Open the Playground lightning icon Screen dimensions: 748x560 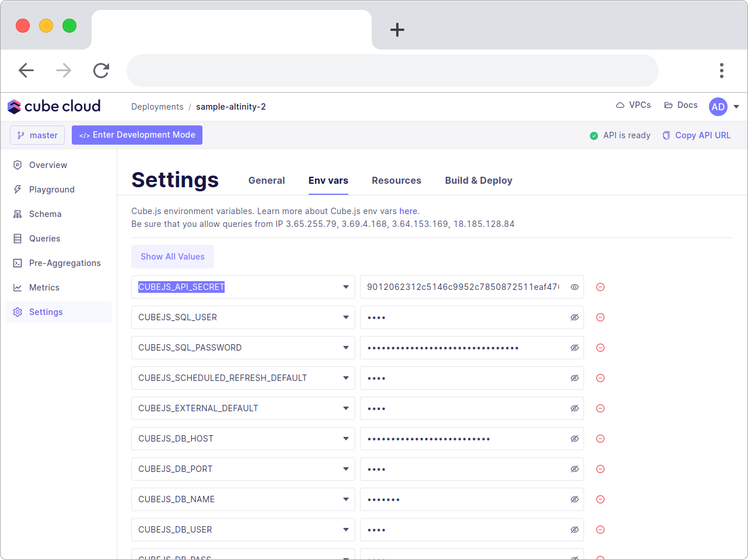tap(18, 190)
